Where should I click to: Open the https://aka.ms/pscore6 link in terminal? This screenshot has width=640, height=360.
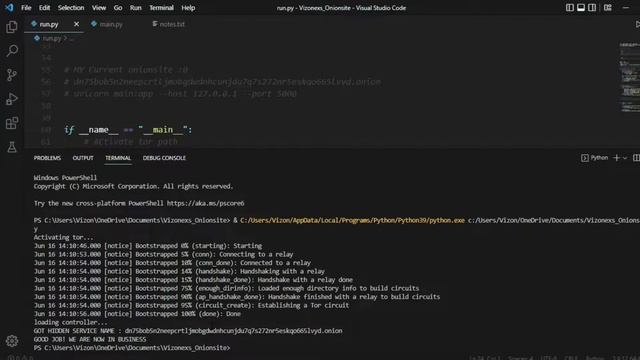pyautogui.click(x=205, y=203)
